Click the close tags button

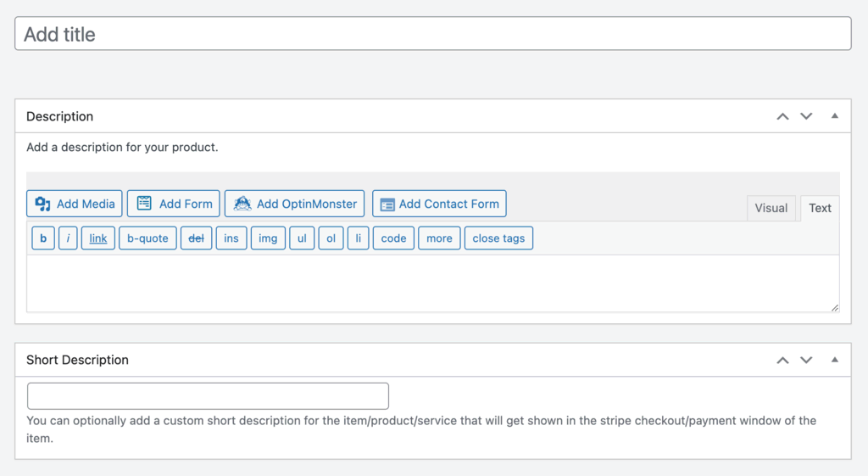coord(498,238)
